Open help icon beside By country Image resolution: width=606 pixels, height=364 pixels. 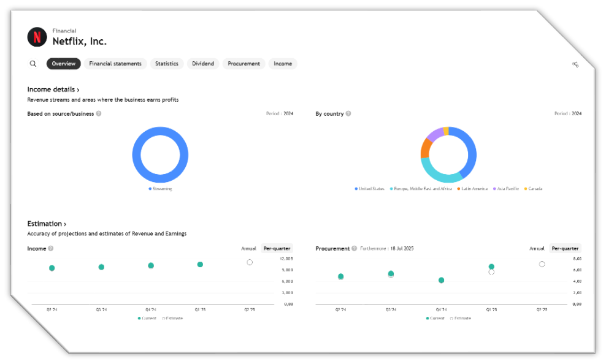pos(348,113)
